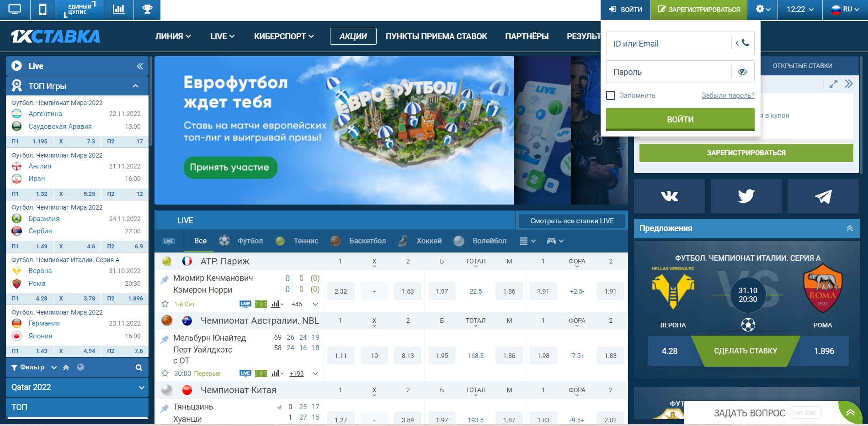
Task: Click the search magnifier in filter bar
Action: click(x=139, y=368)
